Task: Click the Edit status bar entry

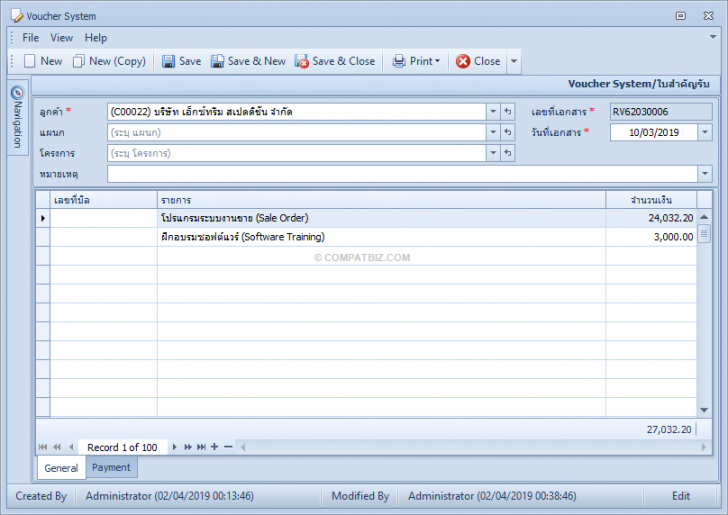Action: [681, 496]
